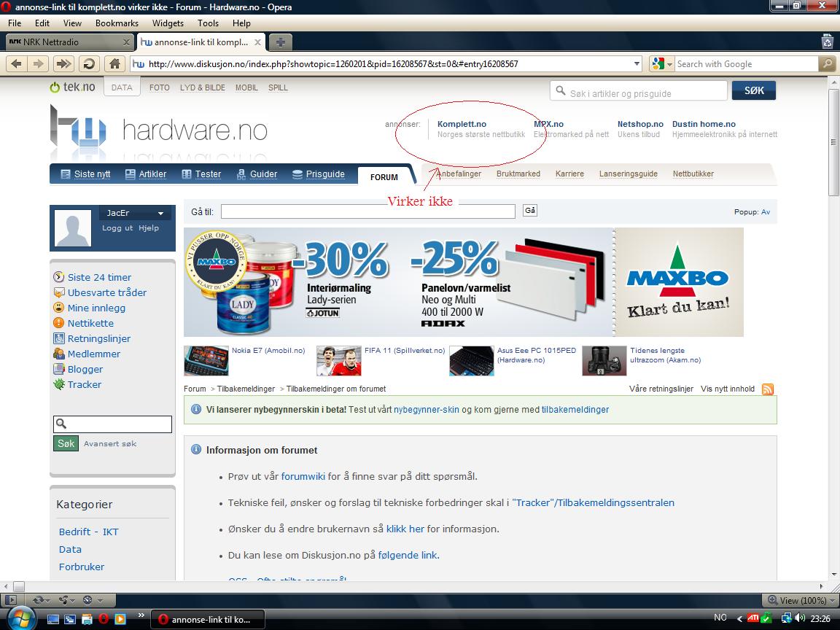Open the File menu
Screen dimensions: 840x630
(15, 23)
